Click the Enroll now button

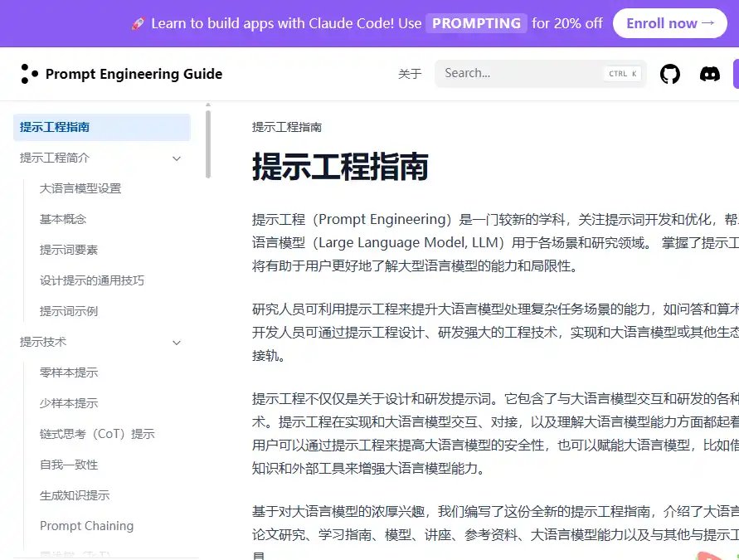669,23
